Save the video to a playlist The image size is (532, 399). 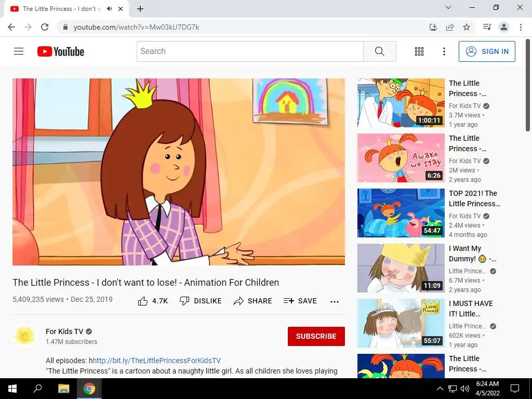[300, 301]
